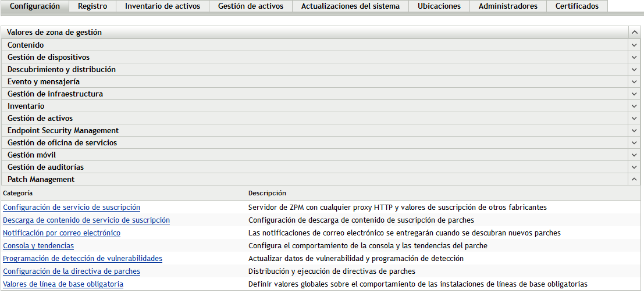Click the Categoría column header
This screenshot has width=644, height=293.
pyautogui.click(x=18, y=193)
